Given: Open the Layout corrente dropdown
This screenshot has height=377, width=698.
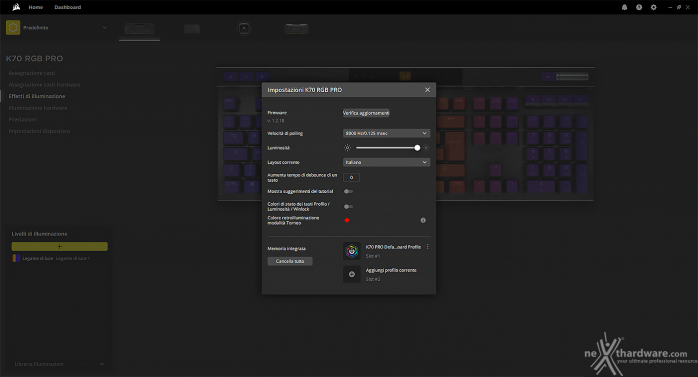Looking at the screenshot, I should pyautogui.click(x=386, y=162).
